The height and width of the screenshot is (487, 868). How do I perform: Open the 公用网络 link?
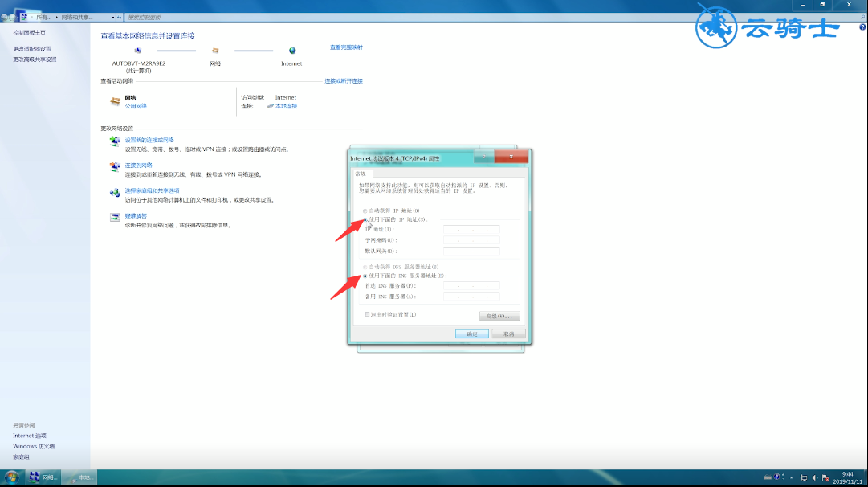pos(136,106)
